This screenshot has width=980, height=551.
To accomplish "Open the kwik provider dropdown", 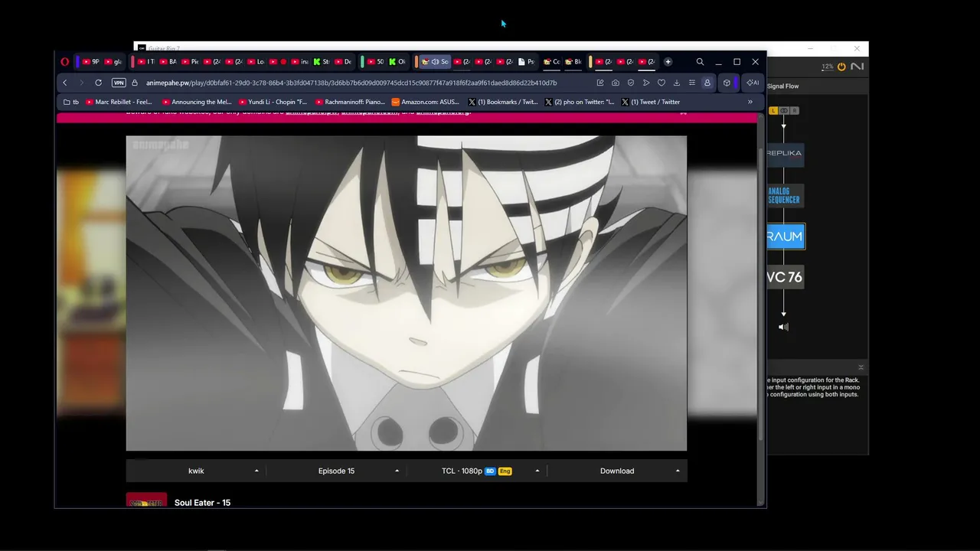I will coord(196,471).
